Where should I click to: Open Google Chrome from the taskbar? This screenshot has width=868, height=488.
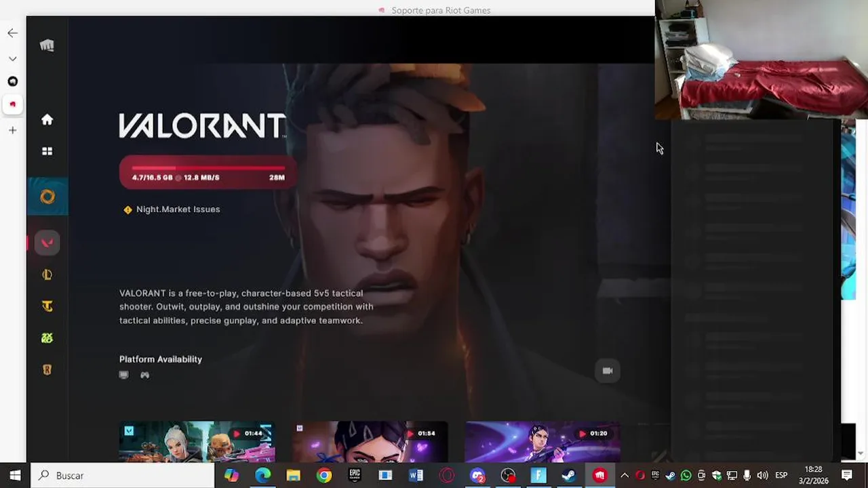click(x=324, y=476)
